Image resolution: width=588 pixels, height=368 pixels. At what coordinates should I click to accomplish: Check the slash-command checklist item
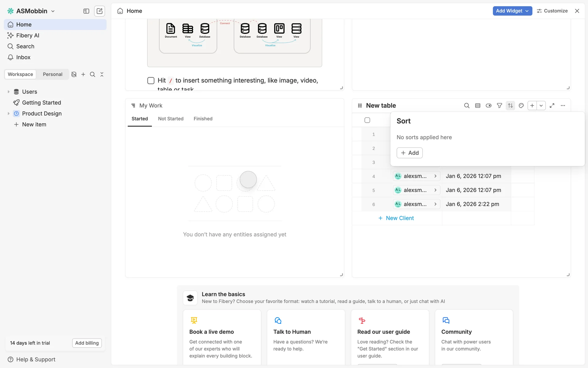pos(151,80)
